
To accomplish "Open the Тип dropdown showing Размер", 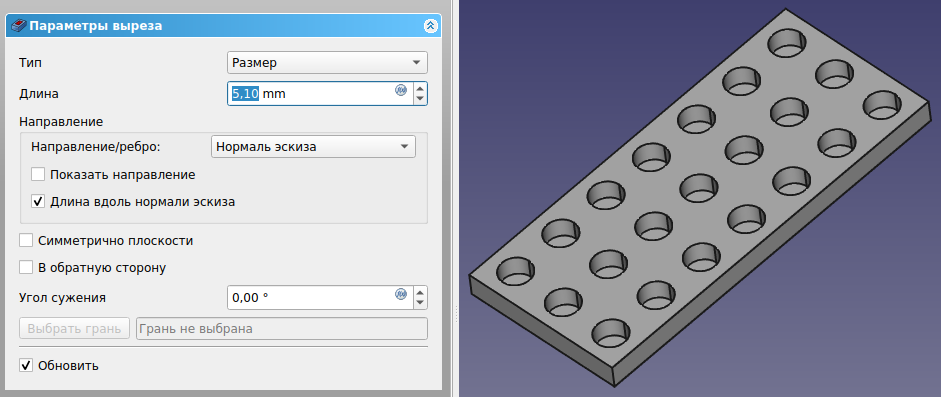I will point(327,63).
